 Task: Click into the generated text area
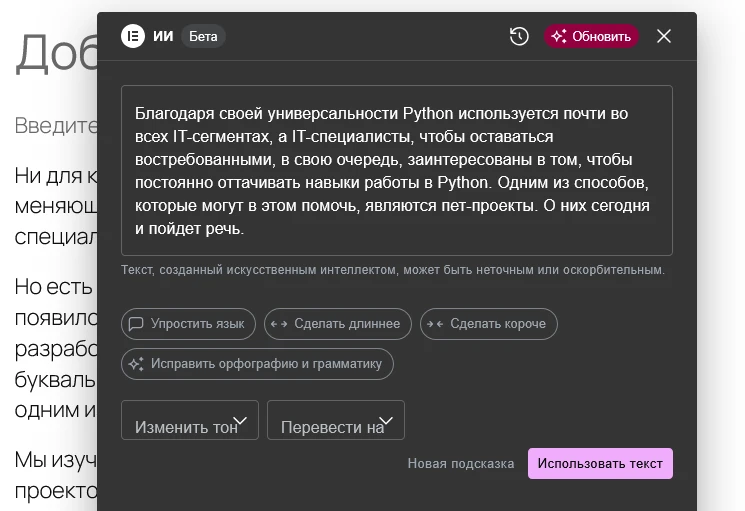tap(397, 170)
